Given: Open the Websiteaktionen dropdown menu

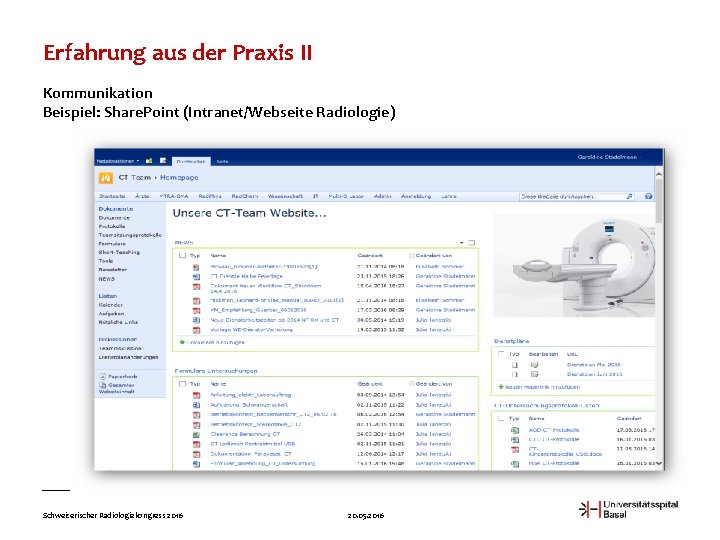Looking at the screenshot, I should (118, 161).
